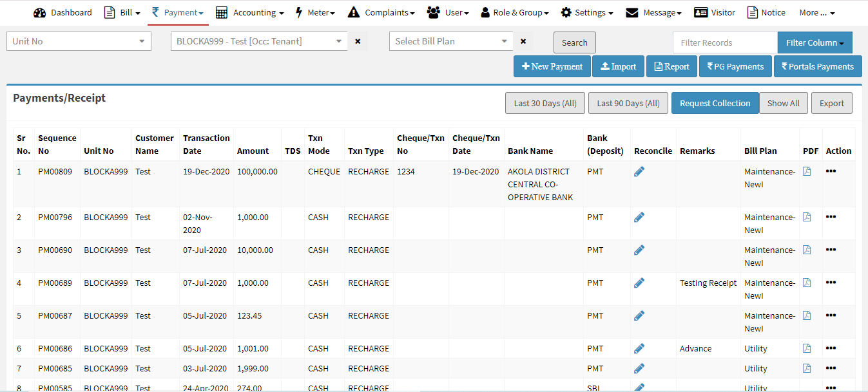
Task: Open three-dots action menu for PM00687
Action: (x=831, y=315)
